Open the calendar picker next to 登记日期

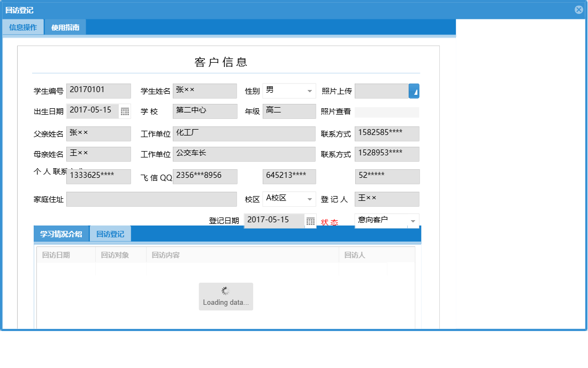tap(311, 221)
